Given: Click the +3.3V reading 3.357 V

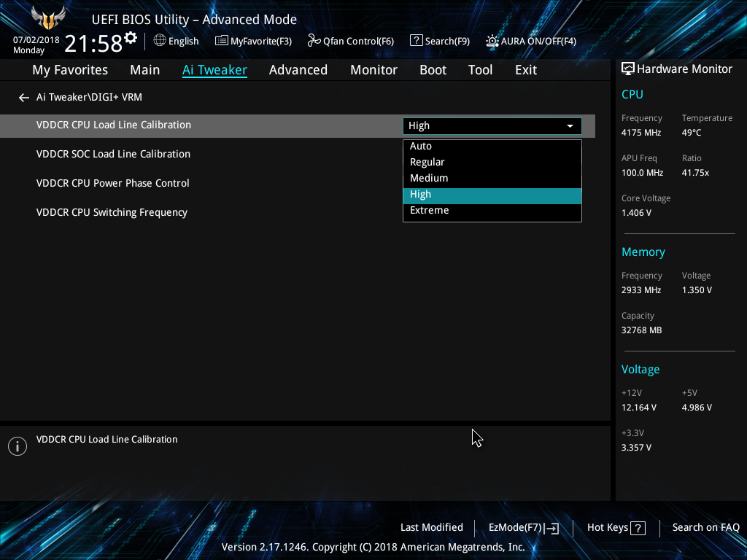Looking at the screenshot, I should (636, 448).
